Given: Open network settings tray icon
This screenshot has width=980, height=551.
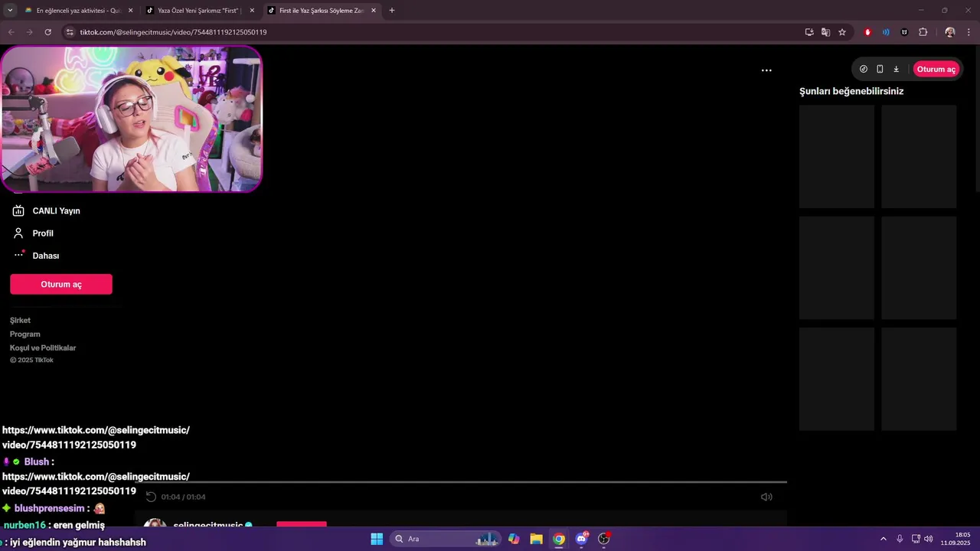Looking at the screenshot, I should (916, 539).
